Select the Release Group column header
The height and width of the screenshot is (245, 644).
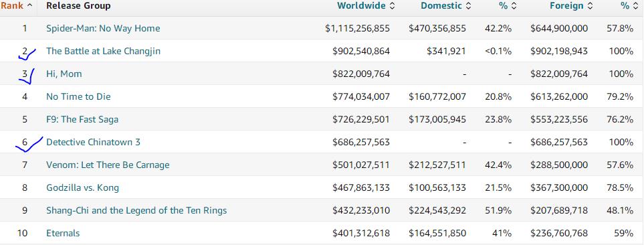(78, 6)
